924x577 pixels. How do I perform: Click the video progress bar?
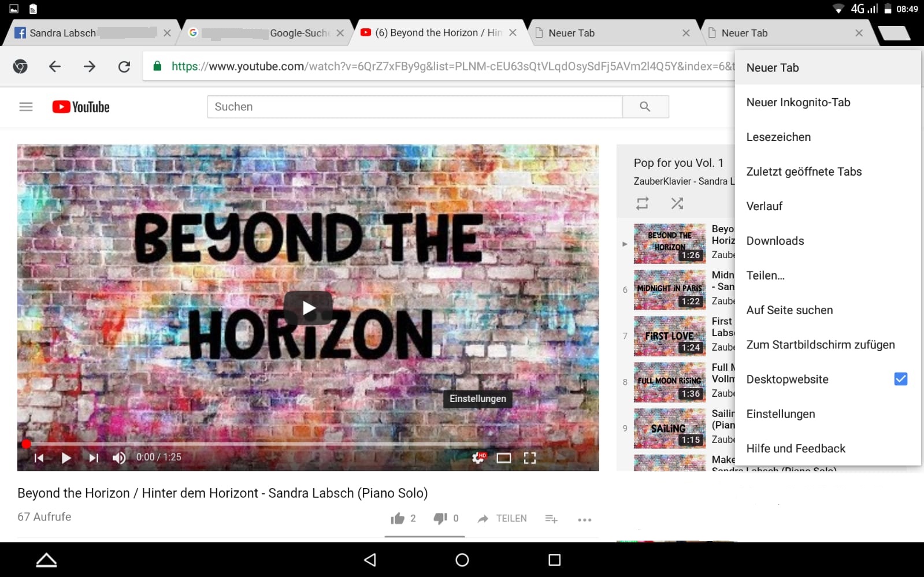(x=309, y=444)
